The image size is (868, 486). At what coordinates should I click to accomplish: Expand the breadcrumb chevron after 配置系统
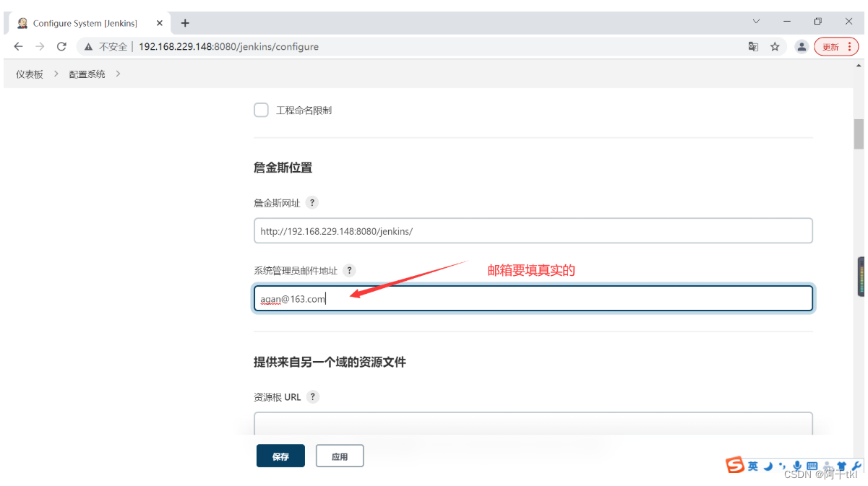[x=118, y=74]
